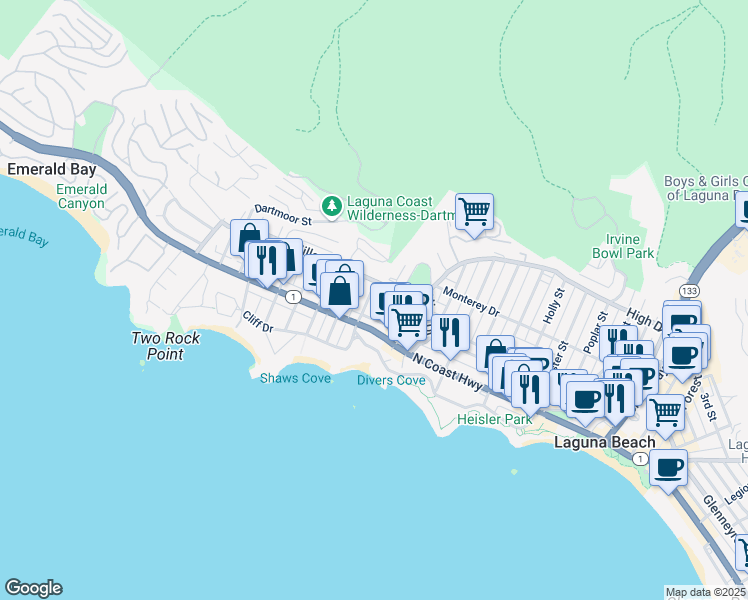The image size is (748, 600).
Task: Click the Monterey Dr street label
Action: click(471, 301)
